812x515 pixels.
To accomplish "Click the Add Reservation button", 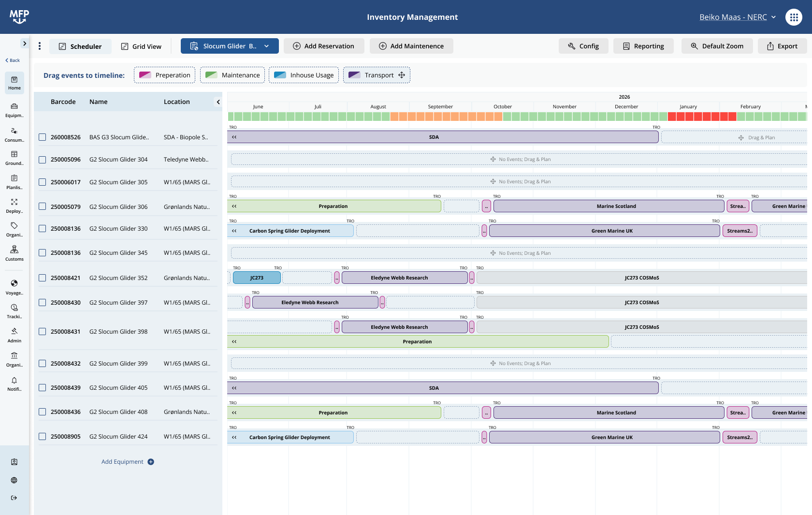I will [x=324, y=46].
